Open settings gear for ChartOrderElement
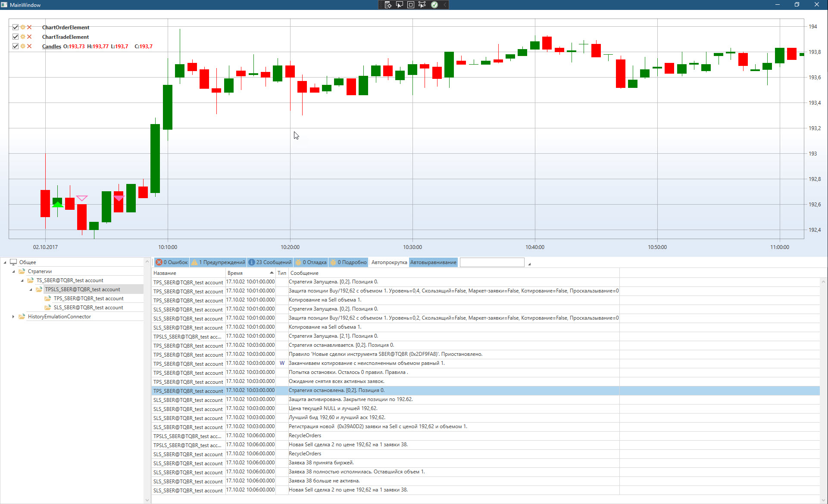The height and width of the screenshot is (504, 828). click(23, 27)
